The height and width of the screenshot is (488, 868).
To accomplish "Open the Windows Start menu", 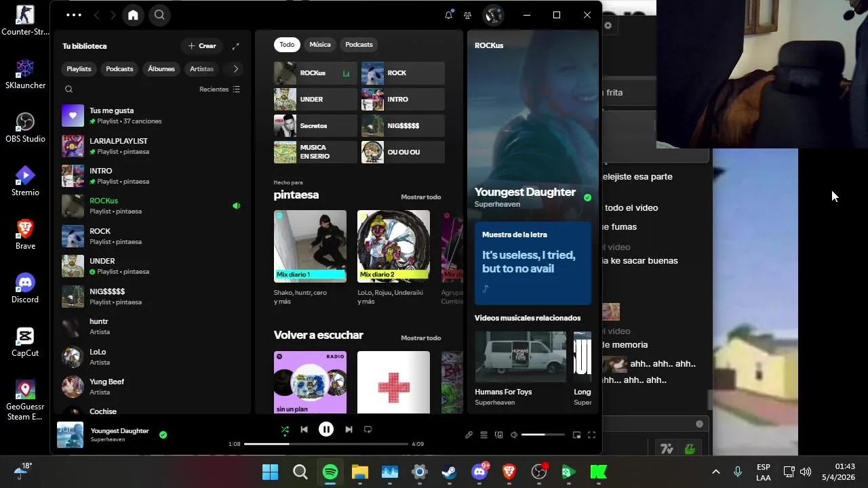I will (x=270, y=472).
